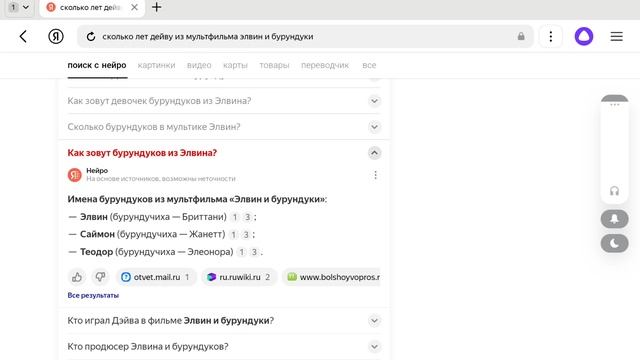This screenshot has width=640, height=360.
Task: Open Нейро answer three-dot menu
Action: pyautogui.click(x=375, y=175)
